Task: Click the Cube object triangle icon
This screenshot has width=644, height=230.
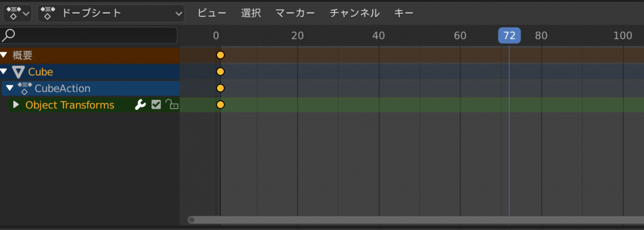Action: 18,72
